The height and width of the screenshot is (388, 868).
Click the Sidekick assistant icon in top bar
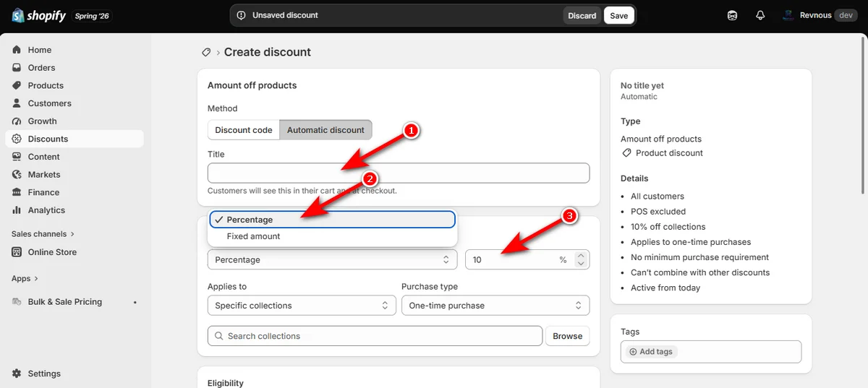[x=733, y=15]
